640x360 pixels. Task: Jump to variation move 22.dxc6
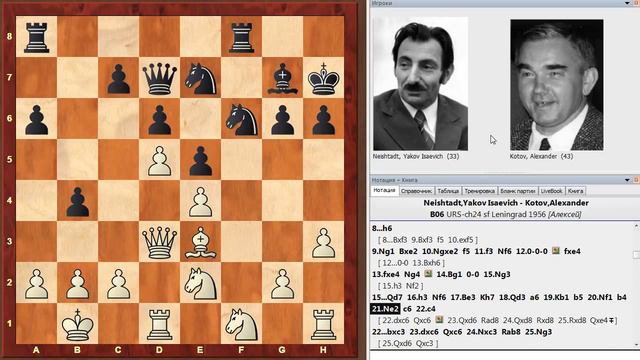point(396,320)
